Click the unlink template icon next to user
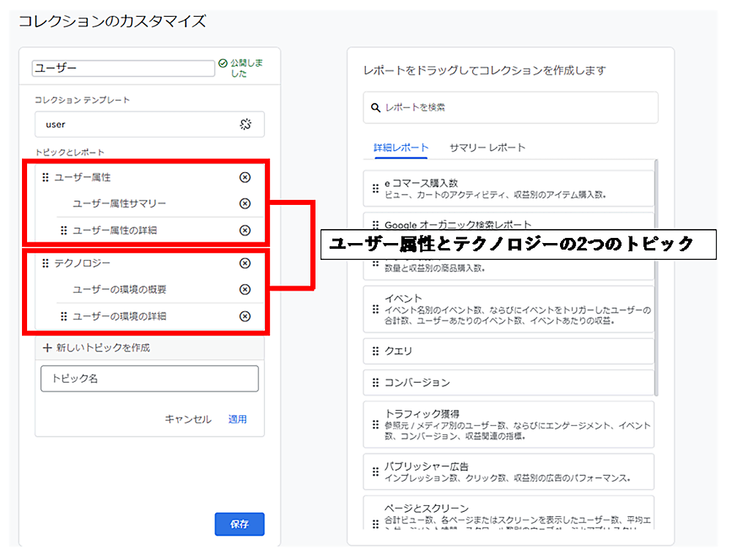The width and height of the screenshot is (732, 560). (x=246, y=124)
